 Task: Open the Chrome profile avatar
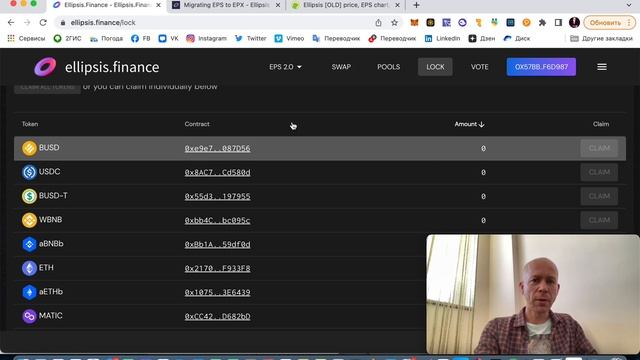574,22
